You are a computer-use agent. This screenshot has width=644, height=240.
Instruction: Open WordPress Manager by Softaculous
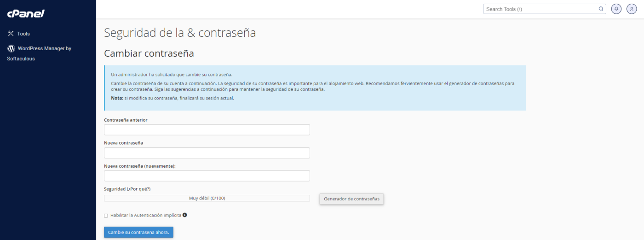[x=44, y=48]
